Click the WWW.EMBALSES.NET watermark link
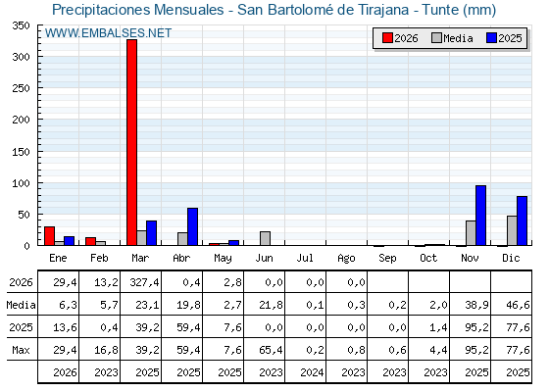Screen dimensions: 549x392 click(108, 33)
